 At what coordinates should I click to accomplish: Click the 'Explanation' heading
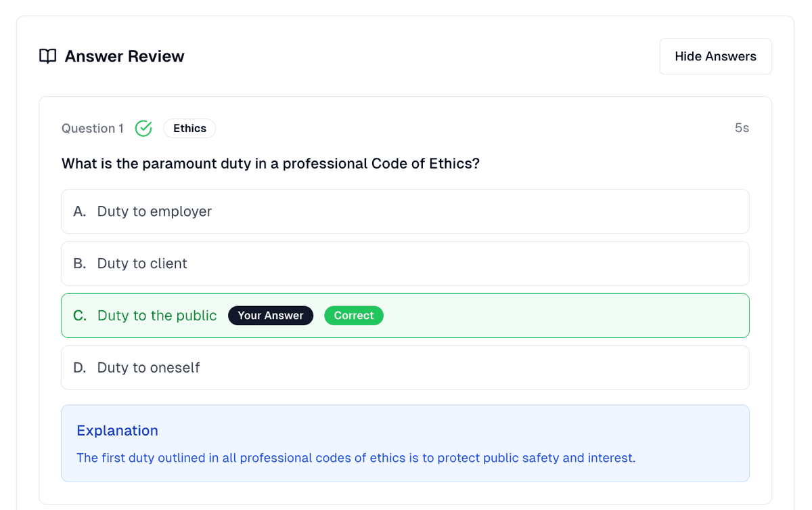117,431
